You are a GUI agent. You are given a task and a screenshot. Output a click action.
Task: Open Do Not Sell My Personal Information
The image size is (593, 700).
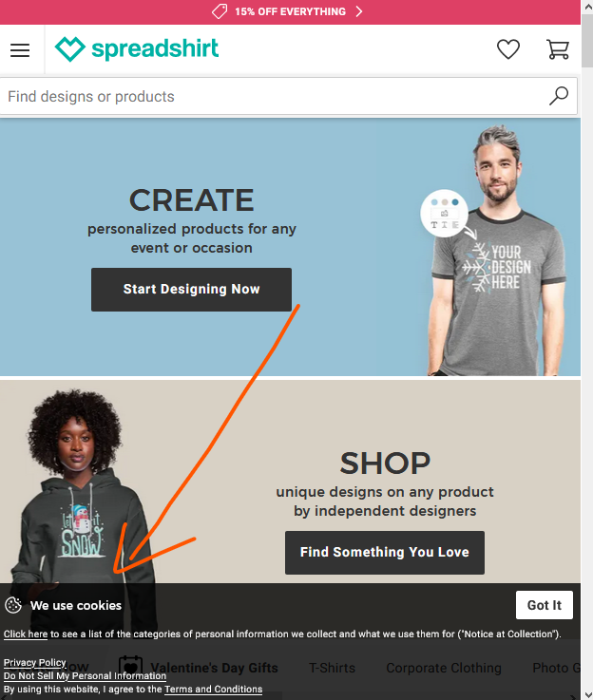(85, 675)
